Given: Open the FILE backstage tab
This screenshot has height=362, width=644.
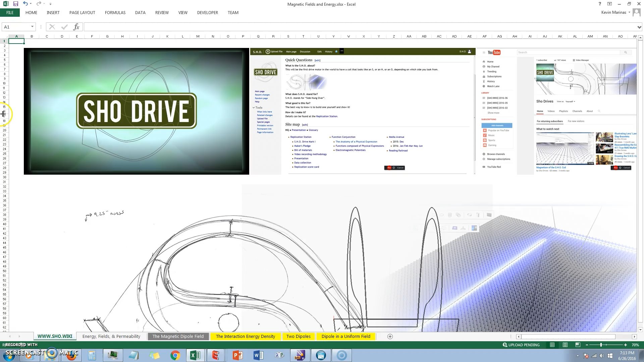Looking at the screenshot, I should point(10,13).
